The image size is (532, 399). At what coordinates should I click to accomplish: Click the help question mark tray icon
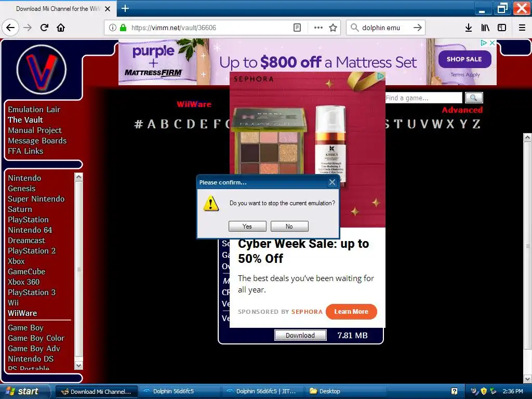tap(454, 391)
